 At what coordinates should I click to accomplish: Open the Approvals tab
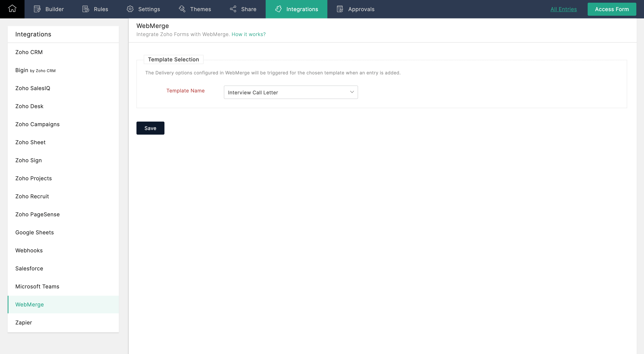point(356,9)
